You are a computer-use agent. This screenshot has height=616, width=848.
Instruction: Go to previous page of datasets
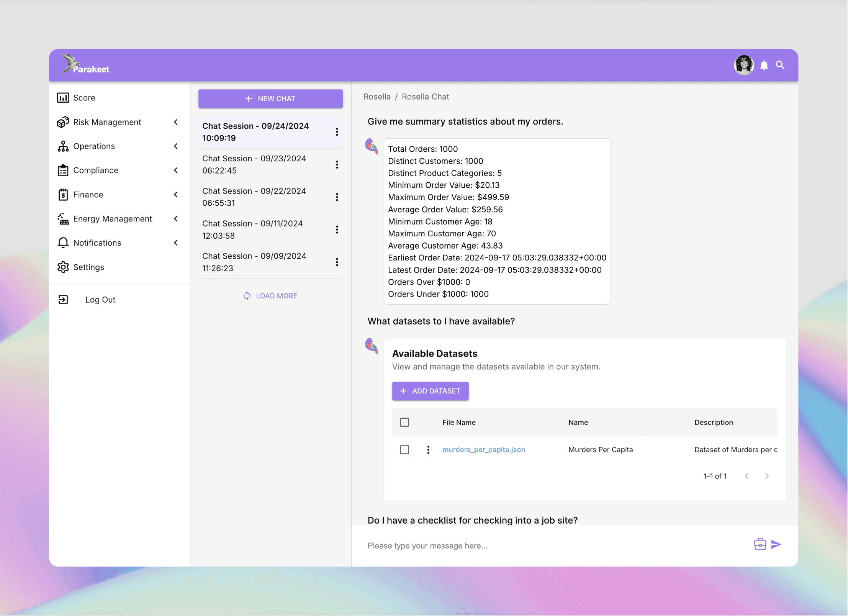coord(747,476)
